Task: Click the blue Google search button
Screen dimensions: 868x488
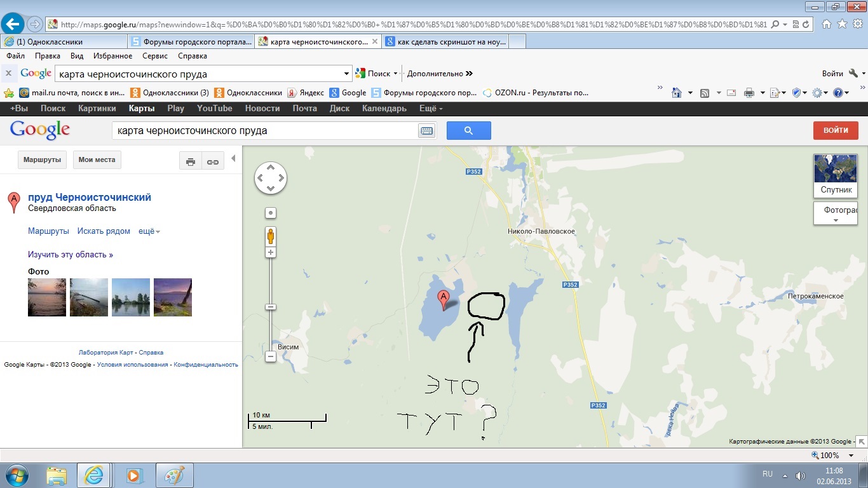Action: pos(468,130)
